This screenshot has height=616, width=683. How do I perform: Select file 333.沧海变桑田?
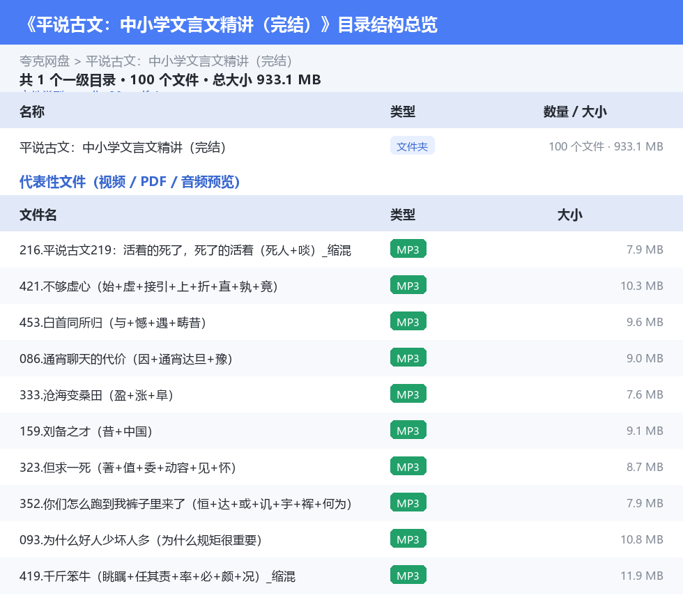coord(96,394)
